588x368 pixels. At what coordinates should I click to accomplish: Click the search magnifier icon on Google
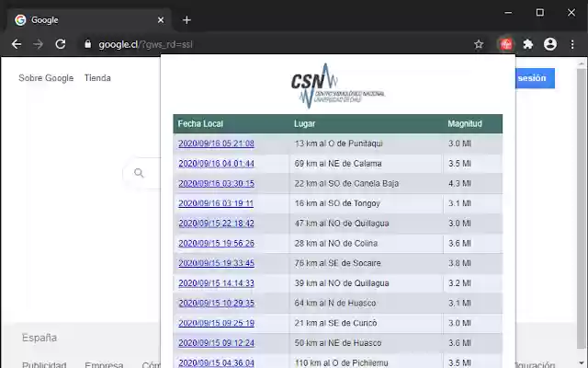tap(139, 173)
